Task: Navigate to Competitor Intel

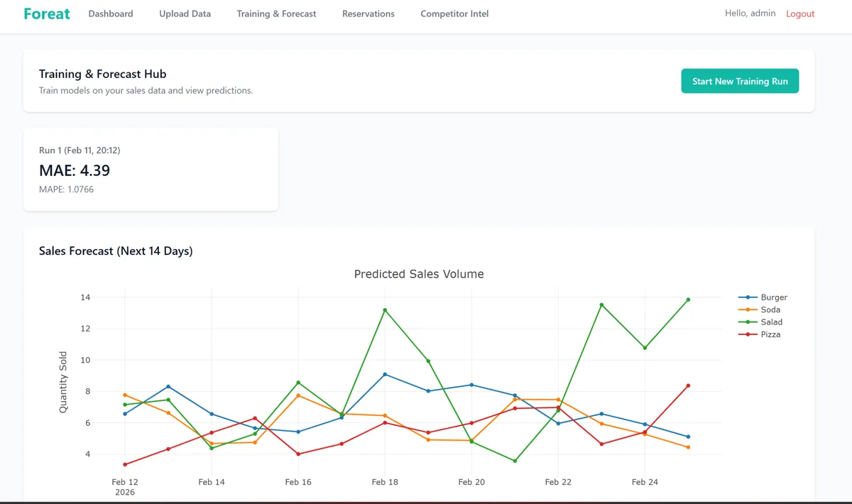Action: pos(454,13)
